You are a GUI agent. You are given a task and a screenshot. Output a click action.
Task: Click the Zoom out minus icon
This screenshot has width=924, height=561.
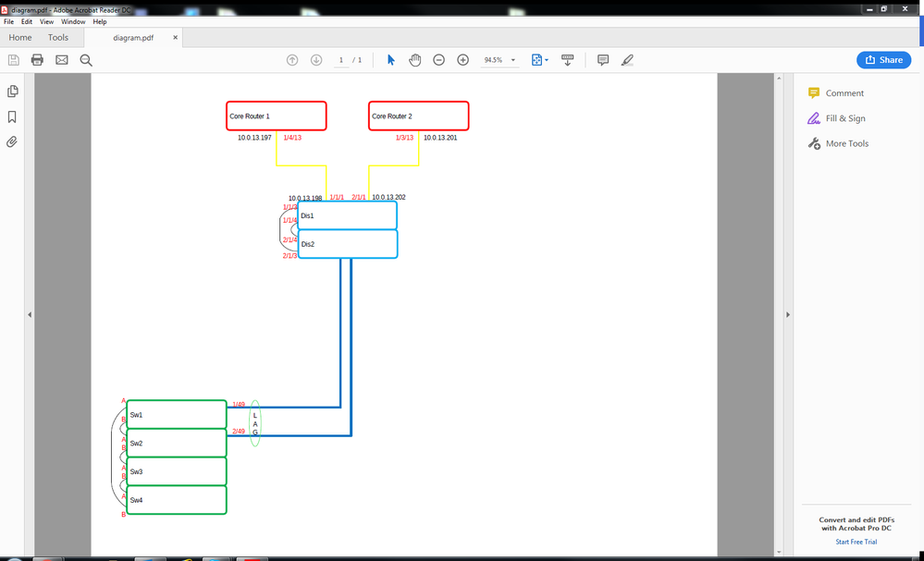pyautogui.click(x=439, y=60)
